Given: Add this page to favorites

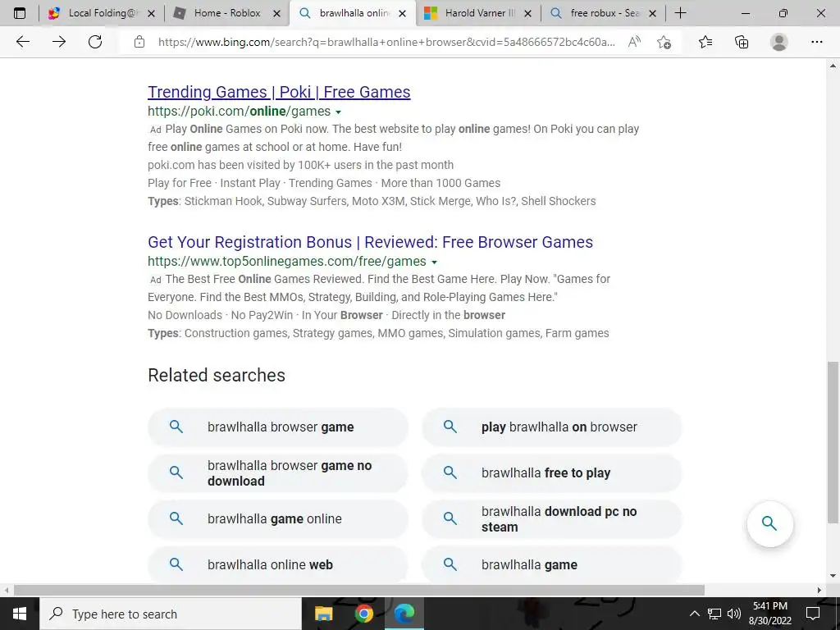Looking at the screenshot, I should coord(664,42).
